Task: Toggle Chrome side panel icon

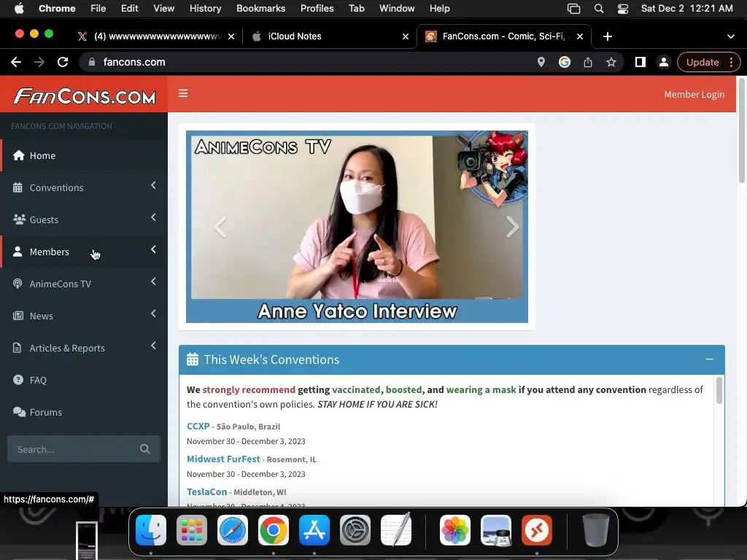Action: 640,62
